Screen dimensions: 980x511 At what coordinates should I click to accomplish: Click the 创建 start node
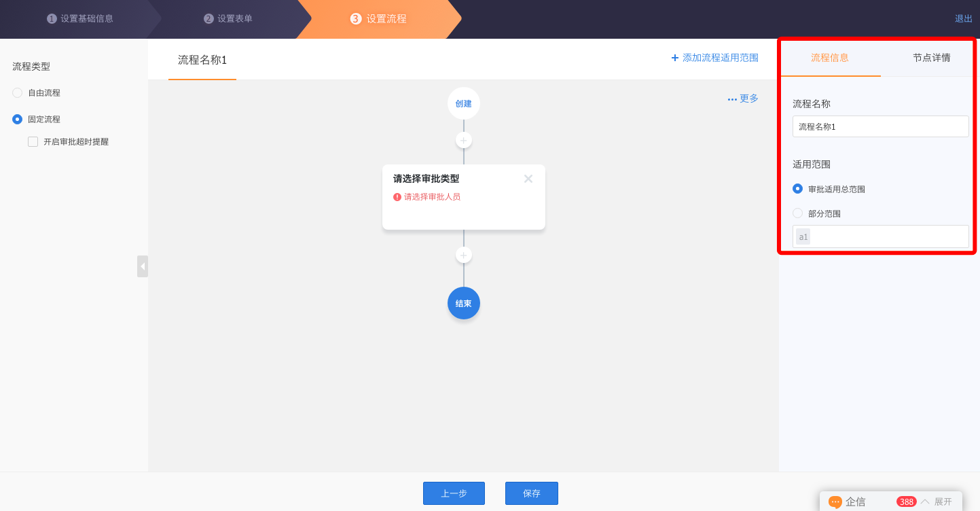464,104
